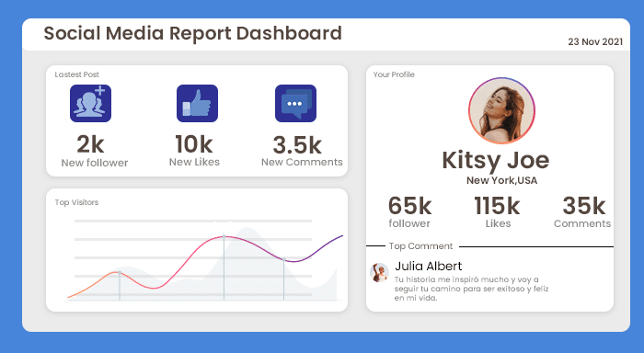Screen dimensions: 644x353
Task: Click the Social Media Report Dashboard title
Action: pyautogui.click(x=192, y=33)
